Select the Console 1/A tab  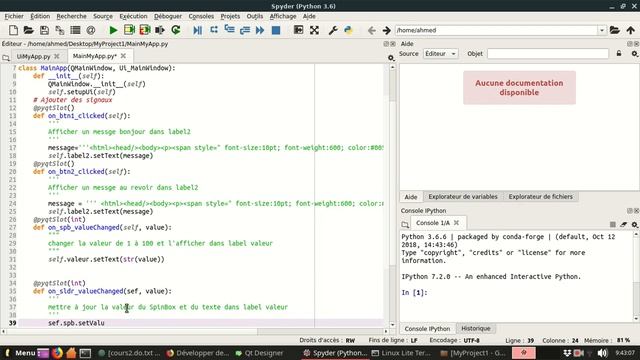click(433, 223)
